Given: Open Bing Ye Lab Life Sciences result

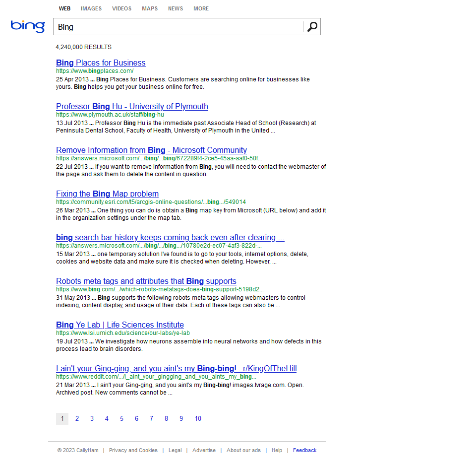Looking at the screenshot, I should coord(120,325).
